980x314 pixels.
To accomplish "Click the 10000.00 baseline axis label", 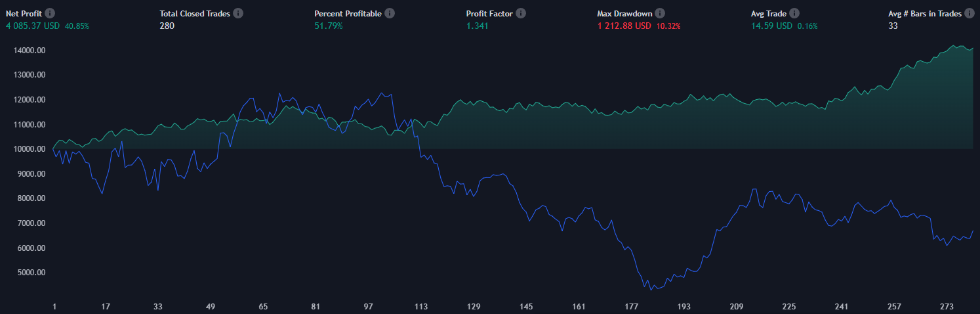I will (x=30, y=149).
